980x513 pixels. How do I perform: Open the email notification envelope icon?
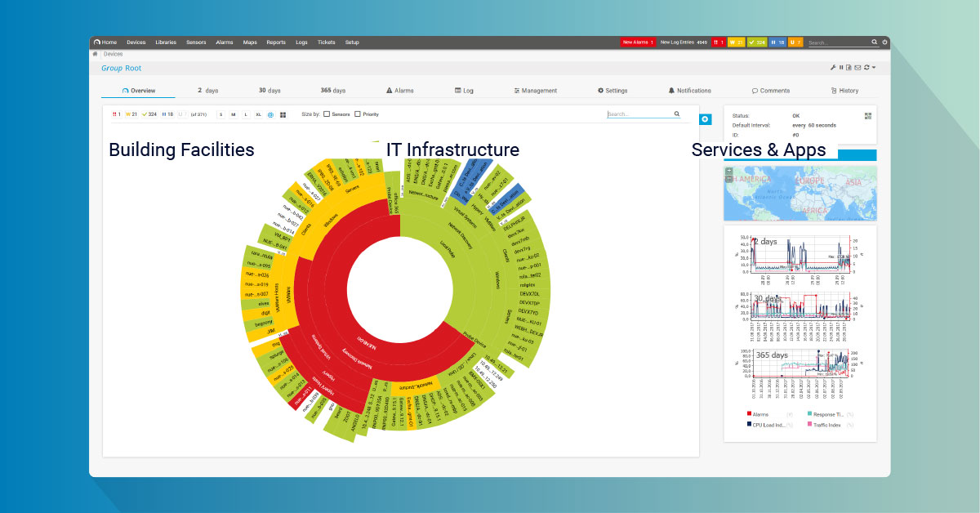click(x=857, y=68)
